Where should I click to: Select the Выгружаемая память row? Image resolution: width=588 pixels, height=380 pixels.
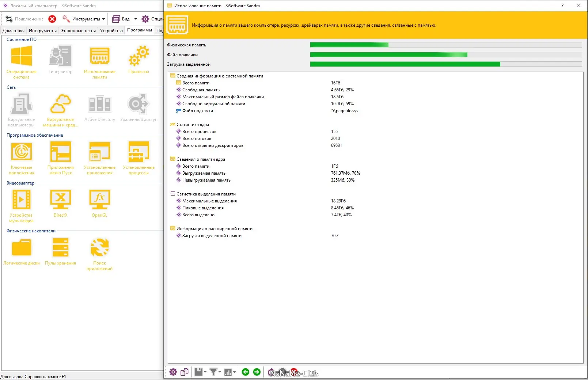204,173
